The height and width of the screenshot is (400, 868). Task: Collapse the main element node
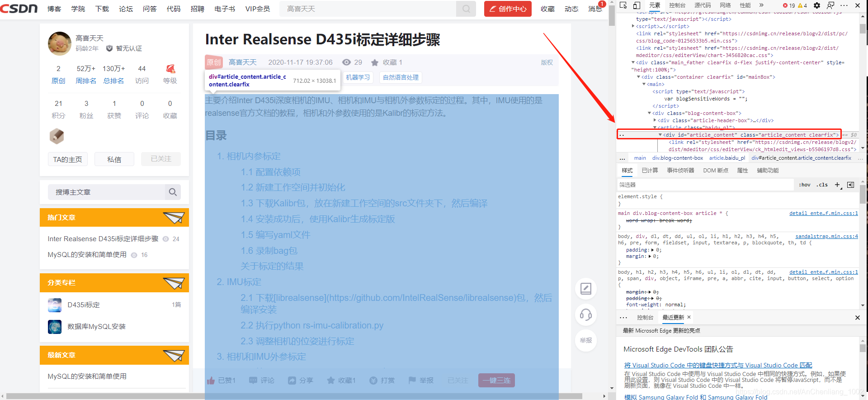[x=644, y=84]
